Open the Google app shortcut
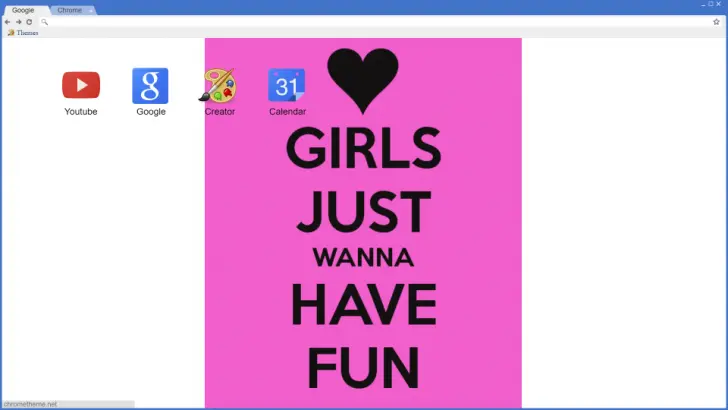The height and width of the screenshot is (410, 728). 150,86
